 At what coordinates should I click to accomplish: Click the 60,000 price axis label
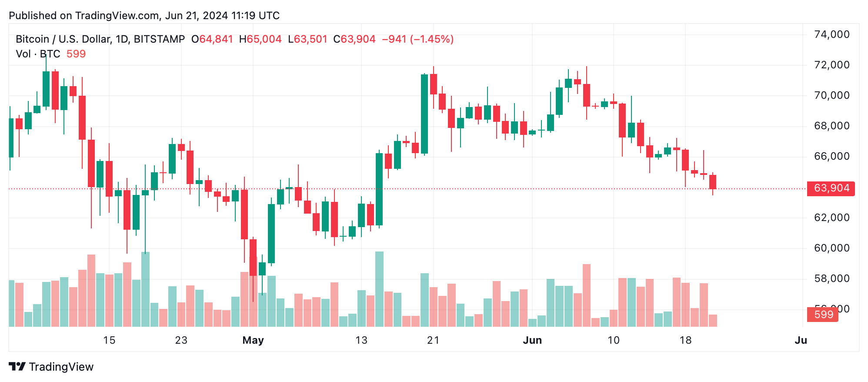(x=831, y=248)
